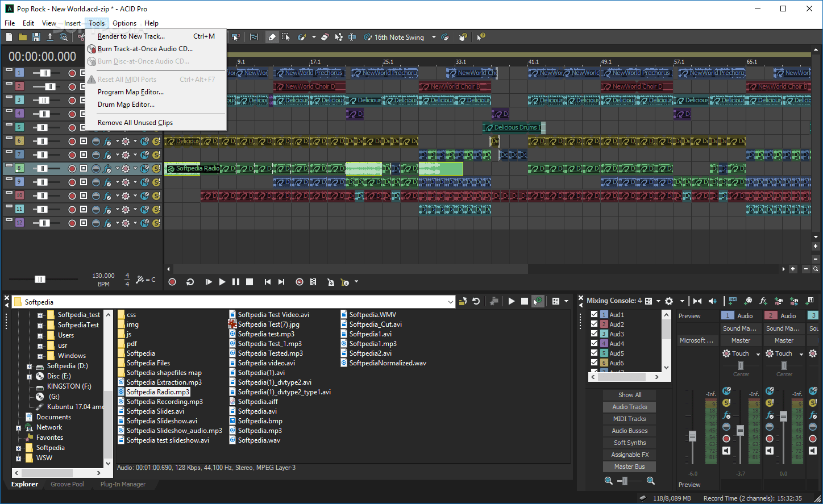Image resolution: width=823 pixels, height=504 pixels.
Task: Open Touch automation dropdown on channel 2
Action: 801,354
